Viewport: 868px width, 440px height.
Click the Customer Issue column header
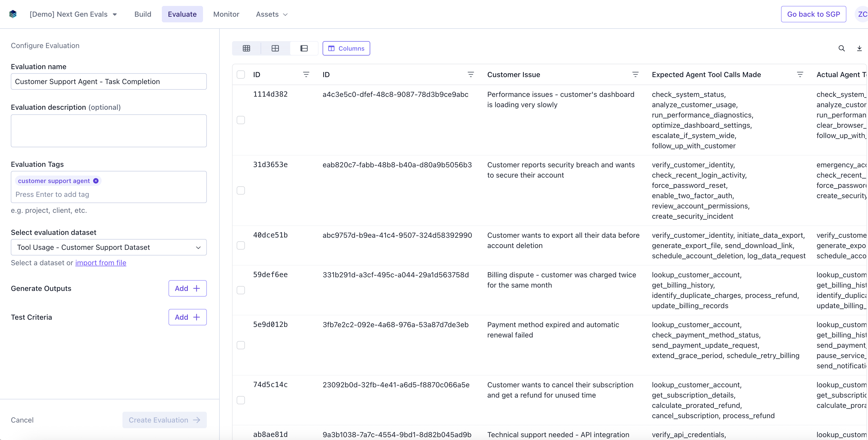point(513,74)
